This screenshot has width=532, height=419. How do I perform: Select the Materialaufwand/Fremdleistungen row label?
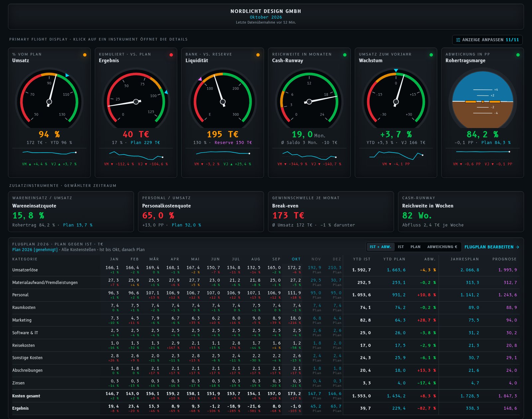pyautogui.click(x=45, y=283)
